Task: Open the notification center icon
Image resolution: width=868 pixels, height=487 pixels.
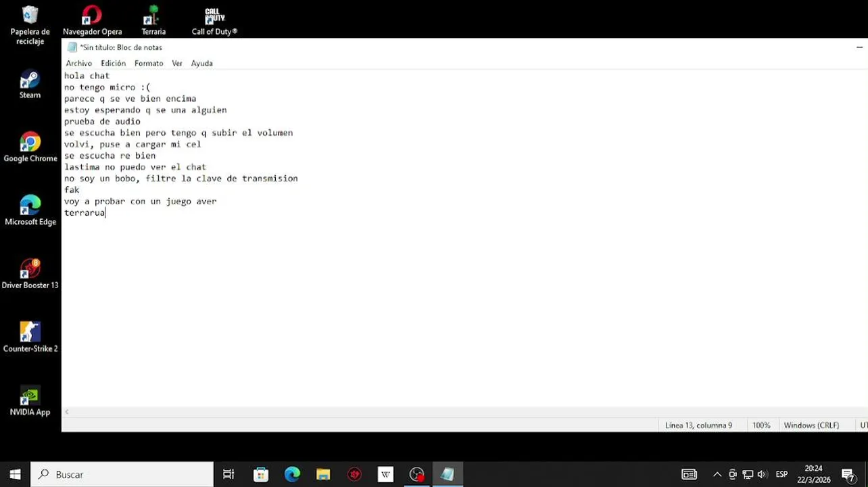Action: [848, 474]
